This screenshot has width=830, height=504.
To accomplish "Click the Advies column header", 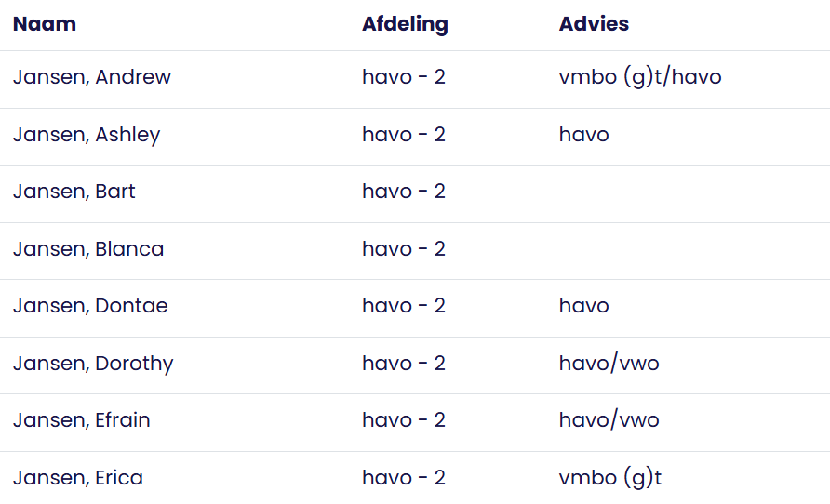I will coord(594,24).
